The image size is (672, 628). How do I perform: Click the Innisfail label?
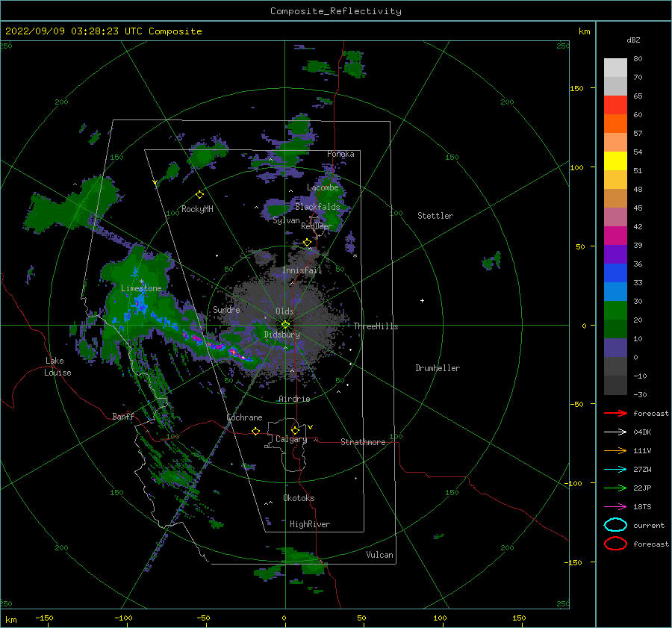(x=302, y=270)
